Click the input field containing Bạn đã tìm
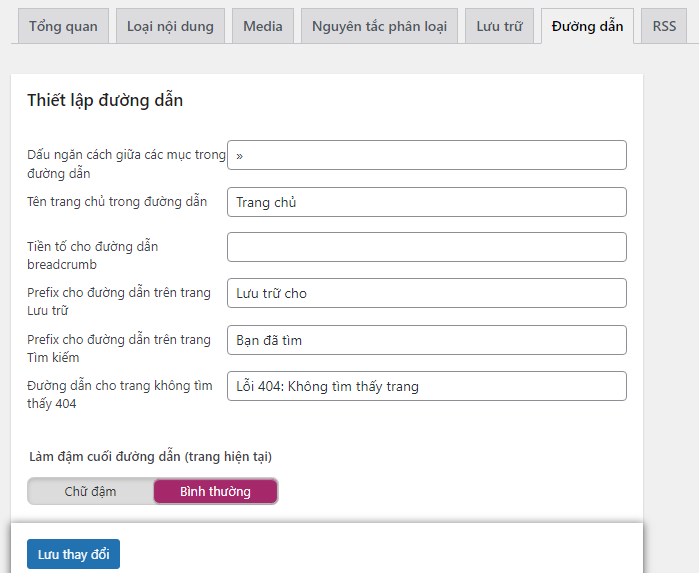The image size is (699, 573). coord(427,340)
